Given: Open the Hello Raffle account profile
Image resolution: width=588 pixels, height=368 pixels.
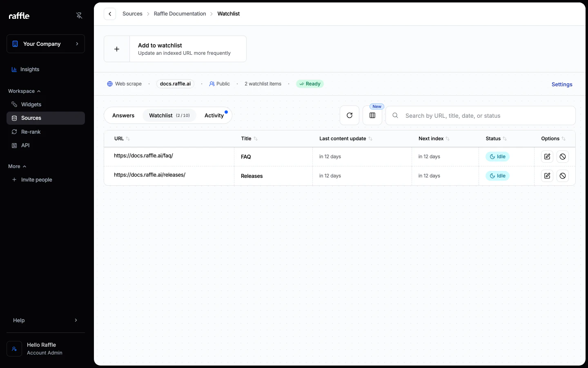Looking at the screenshot, I should coord(46,349).
